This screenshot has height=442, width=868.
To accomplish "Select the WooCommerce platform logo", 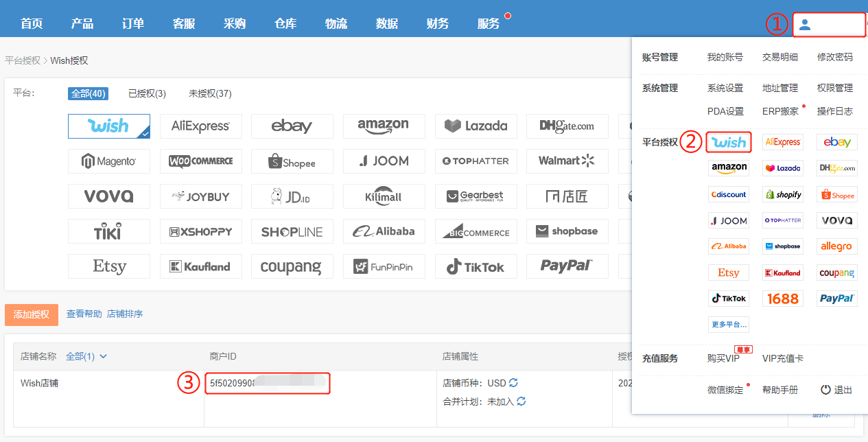I will (x=201, y=161).
